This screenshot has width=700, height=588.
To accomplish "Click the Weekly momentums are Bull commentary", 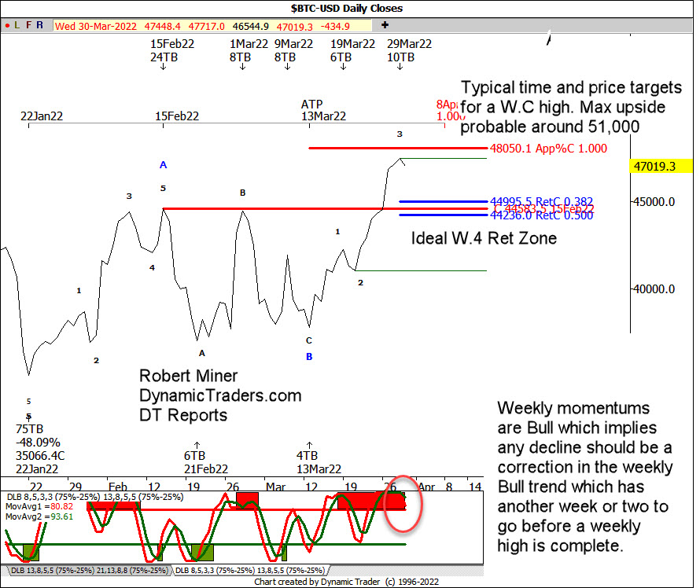I will pyautogui.click(x=585, y=476).
